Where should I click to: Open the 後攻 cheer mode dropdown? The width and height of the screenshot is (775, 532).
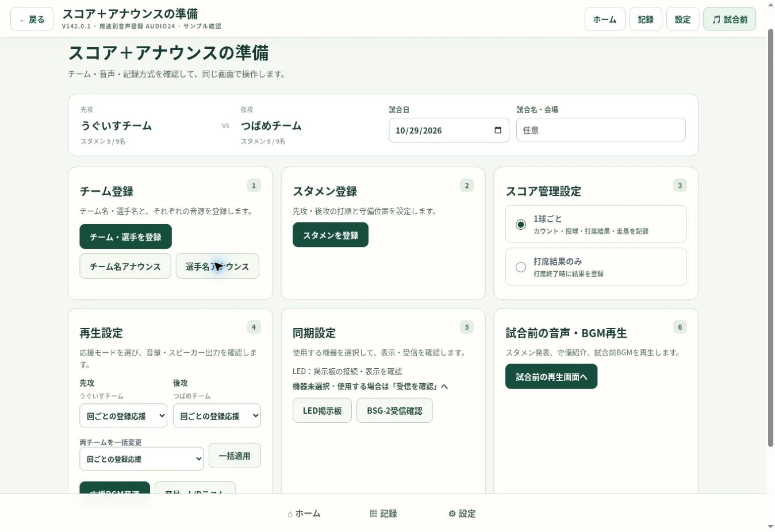[217, 416]
